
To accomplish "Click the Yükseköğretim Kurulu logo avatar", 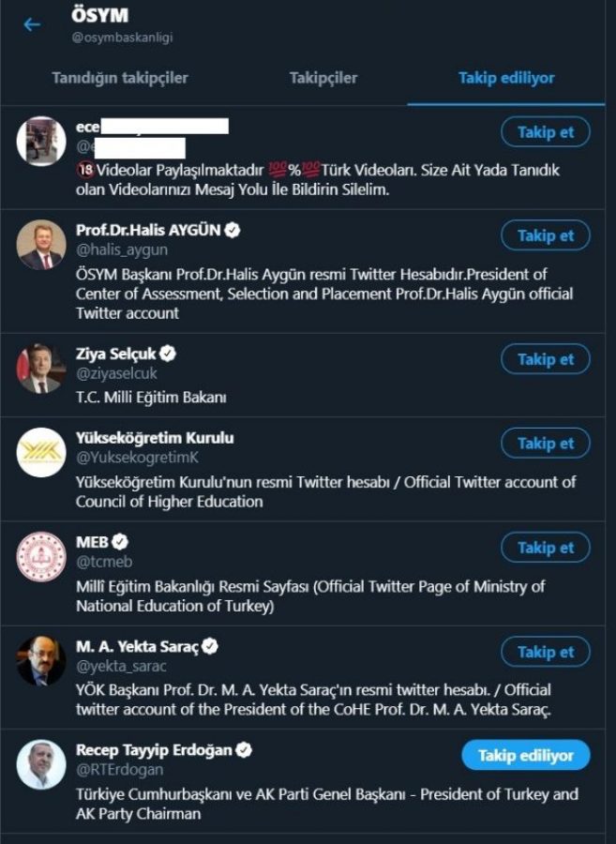I will click(x=41, y=453).
